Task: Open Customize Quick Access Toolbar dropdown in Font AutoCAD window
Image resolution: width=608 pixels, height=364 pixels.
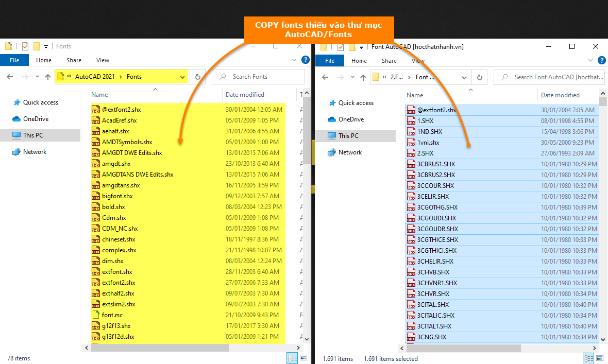Action: click(x=361, y=47)
